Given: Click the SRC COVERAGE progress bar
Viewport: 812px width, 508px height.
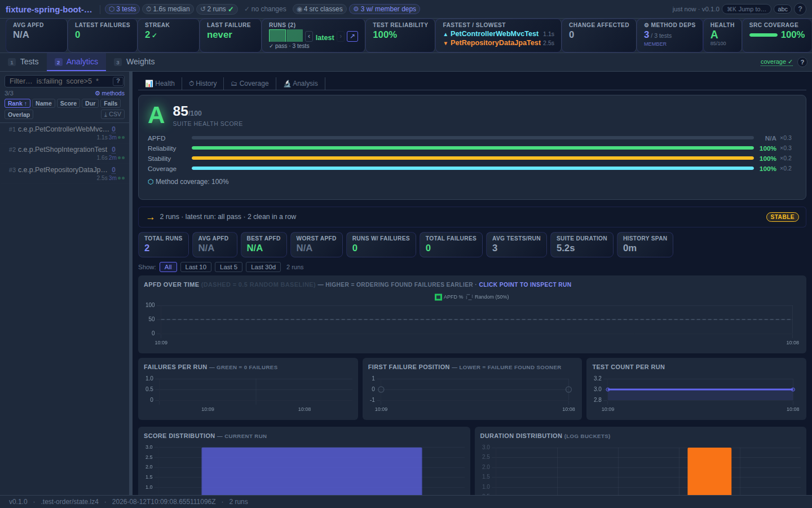Looking at the screenshot, I should tap(764, 35).
